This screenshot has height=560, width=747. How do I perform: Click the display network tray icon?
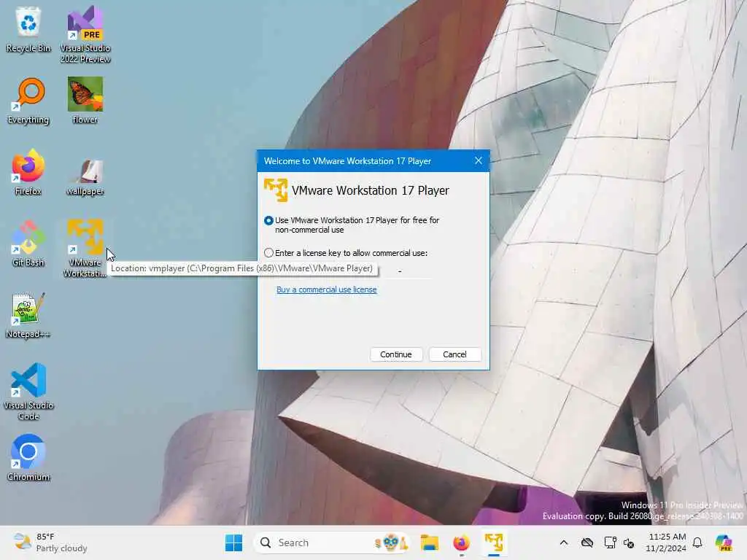[610, 542]
